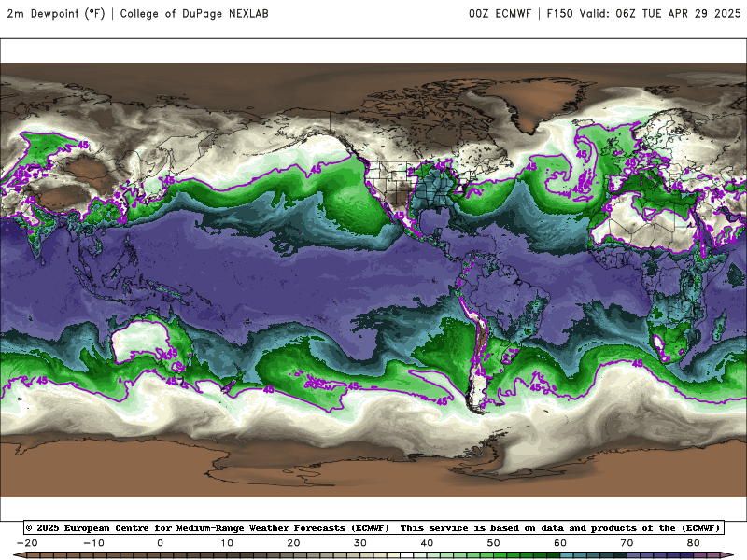Click the right arrow tip of the color bar
This screenshot has width=747, height=560.
(x=729, y=556)
